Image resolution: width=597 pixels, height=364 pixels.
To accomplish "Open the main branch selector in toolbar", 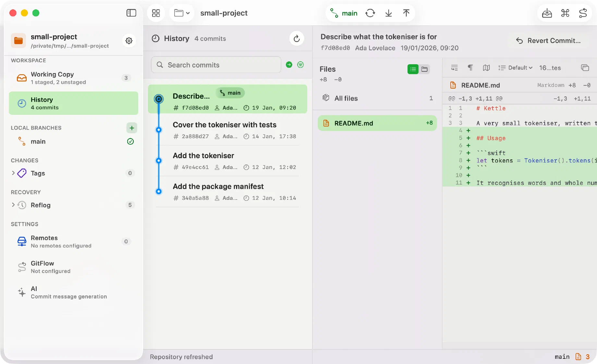I will [344, 13].
